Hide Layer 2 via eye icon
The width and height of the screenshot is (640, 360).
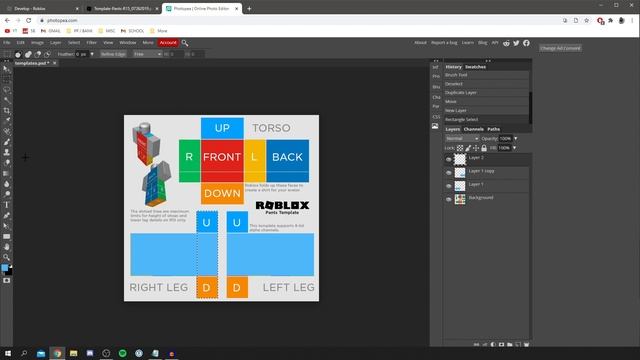point(449,160)
